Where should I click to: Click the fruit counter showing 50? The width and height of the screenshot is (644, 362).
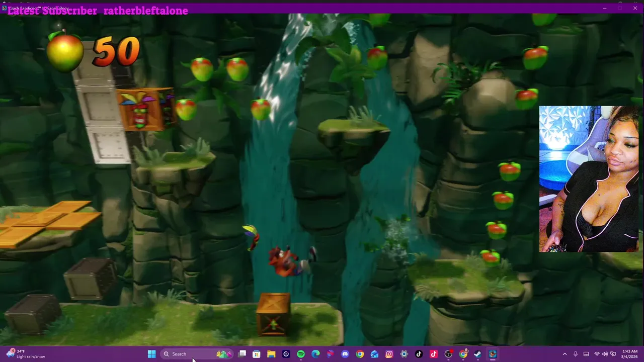pos(94,52)
